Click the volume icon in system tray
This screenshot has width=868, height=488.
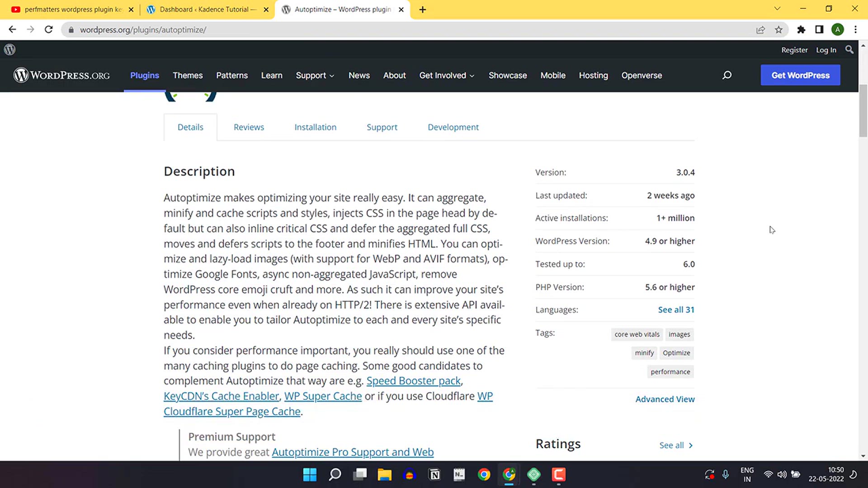782,474
